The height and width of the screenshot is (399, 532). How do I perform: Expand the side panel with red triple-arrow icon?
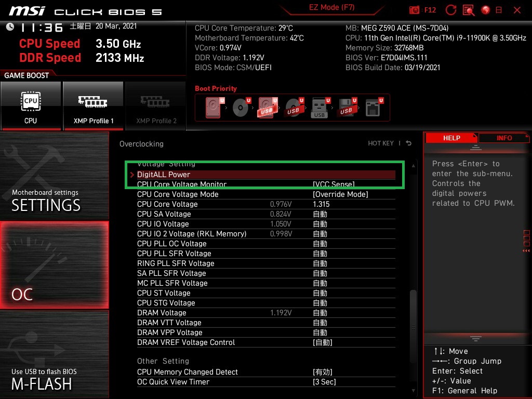click(526, 251)
